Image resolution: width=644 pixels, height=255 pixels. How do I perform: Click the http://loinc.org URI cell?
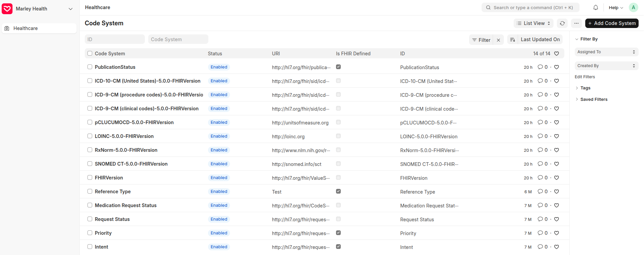pyautogui.click(x=288, y=137)
